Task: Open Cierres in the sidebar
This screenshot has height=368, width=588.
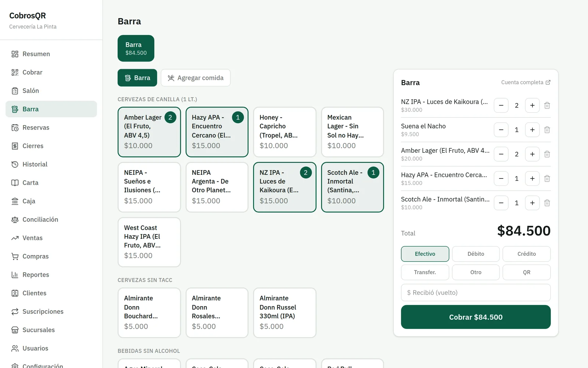Action: 51,146
